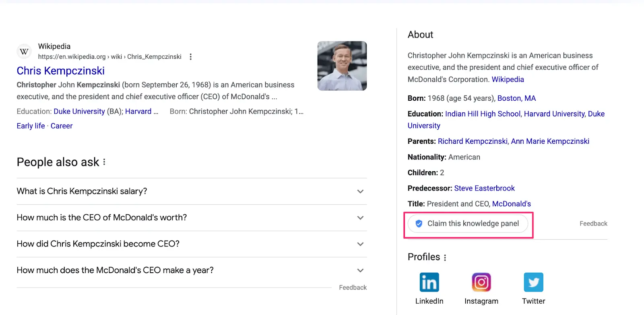
Task: Click the Chris Kempczinski photo thumbnail
Action: (342, 66)
